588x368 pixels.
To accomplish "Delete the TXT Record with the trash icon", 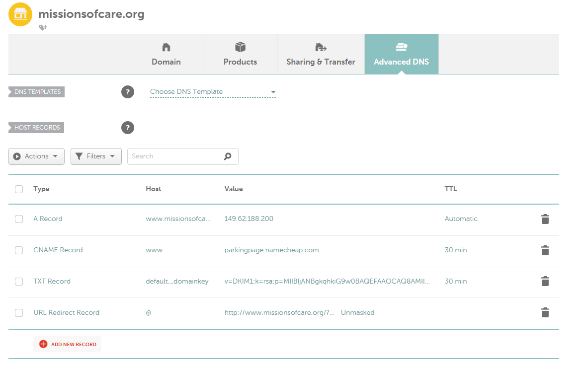I will (x=545, y=281).
